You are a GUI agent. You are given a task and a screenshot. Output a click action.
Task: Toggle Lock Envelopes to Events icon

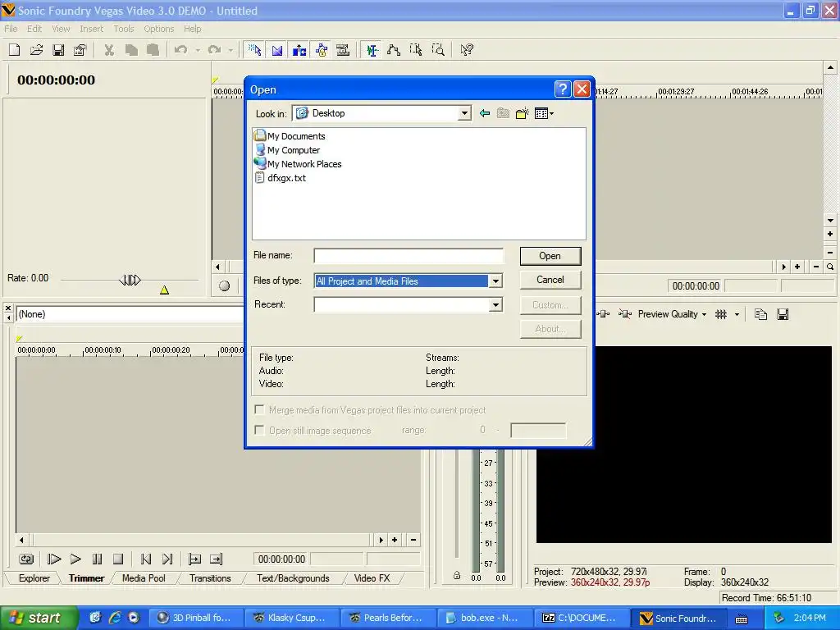(321, 50)
